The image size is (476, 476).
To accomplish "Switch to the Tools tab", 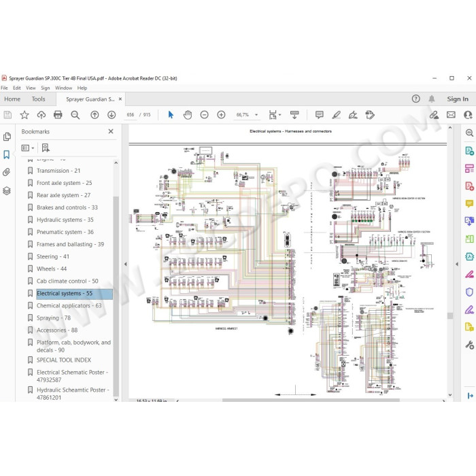I will [38, 99].
